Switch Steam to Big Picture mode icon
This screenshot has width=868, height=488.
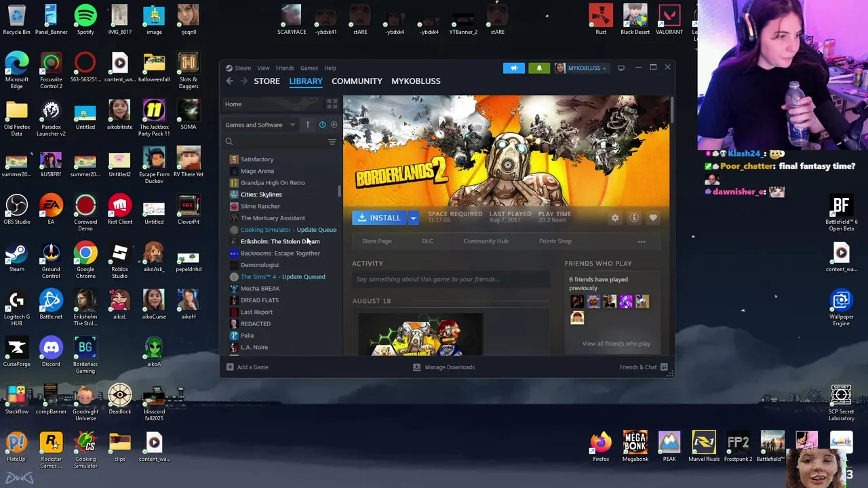(620, 68)
